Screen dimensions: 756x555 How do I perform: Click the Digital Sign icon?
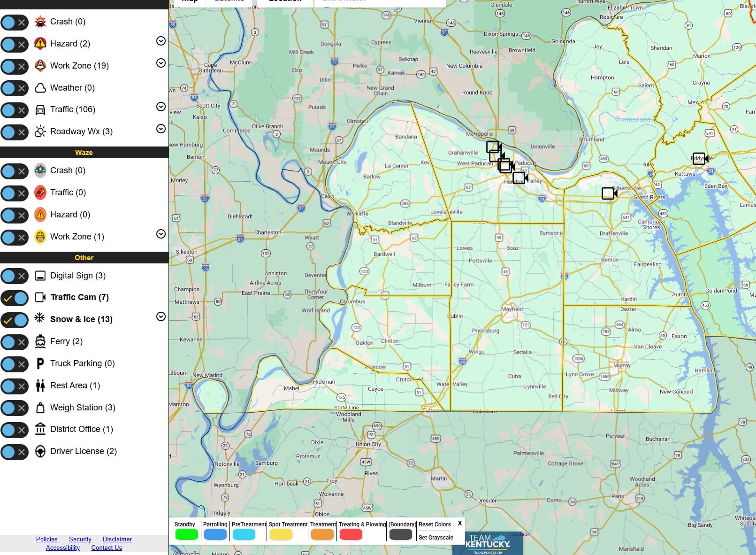point(40,276)
